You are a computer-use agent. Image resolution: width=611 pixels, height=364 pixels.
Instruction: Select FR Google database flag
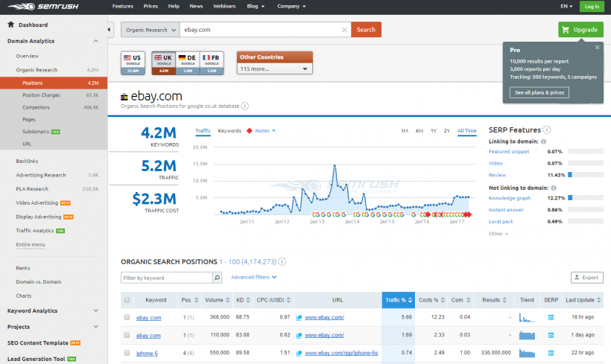(212, 63)
